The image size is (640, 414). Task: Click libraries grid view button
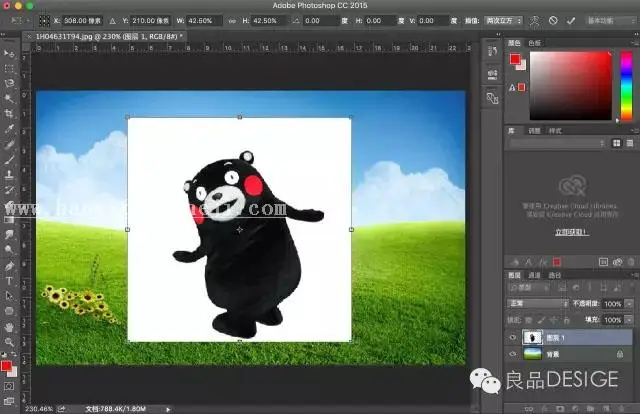click(616, 143)
